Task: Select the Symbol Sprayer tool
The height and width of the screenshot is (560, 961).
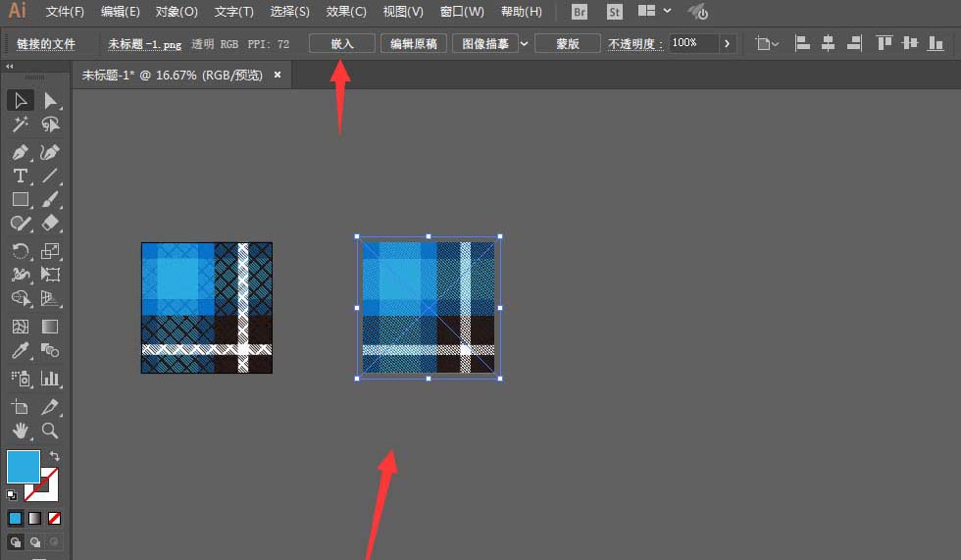Action: click(x=21, y=379)
